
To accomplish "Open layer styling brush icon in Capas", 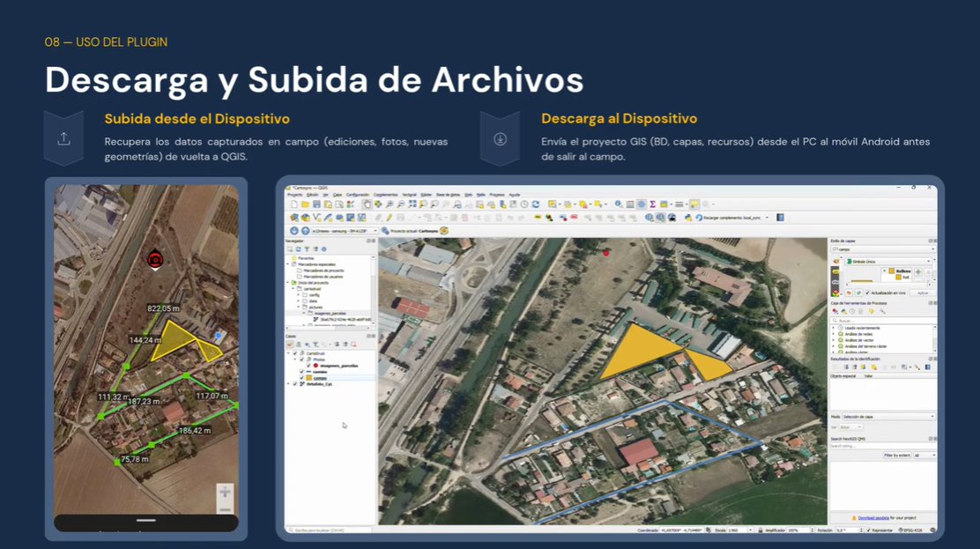I will click(x=290, y=345).
